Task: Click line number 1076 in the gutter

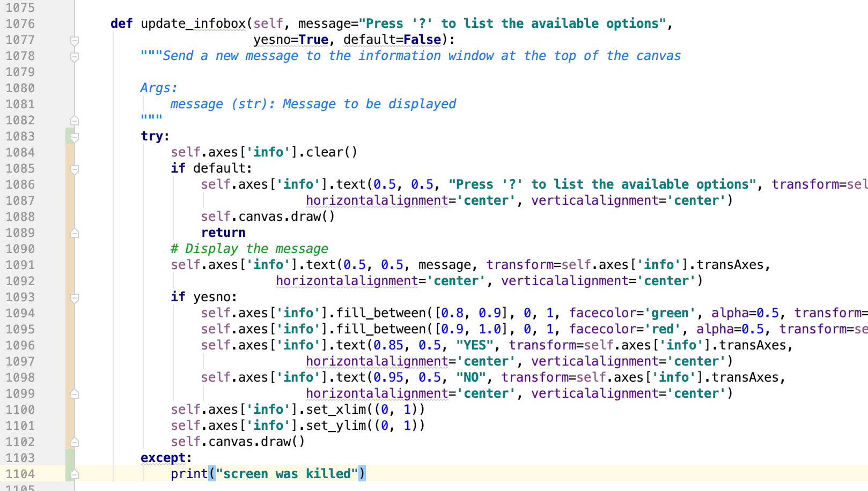Action: (x=20, y=24)
